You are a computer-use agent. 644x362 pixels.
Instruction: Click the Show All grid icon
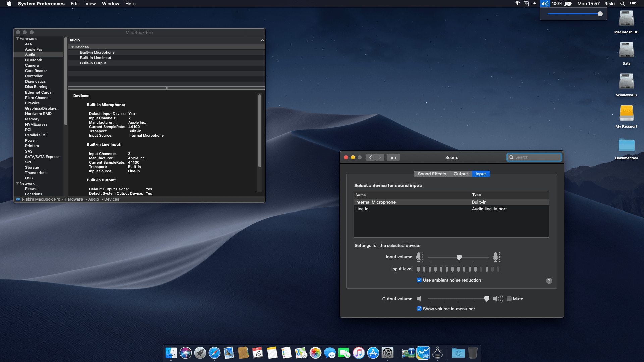click(x=393, y=157)
